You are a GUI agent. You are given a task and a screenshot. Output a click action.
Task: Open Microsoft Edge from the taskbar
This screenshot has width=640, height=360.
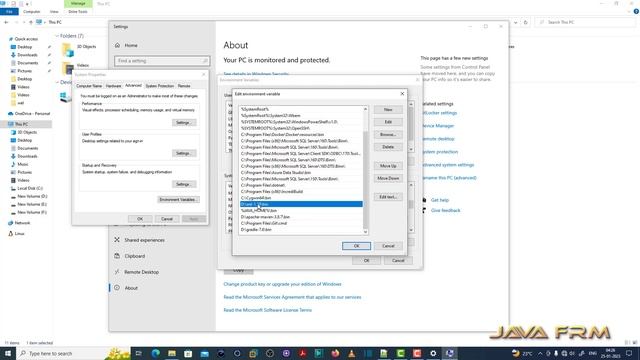(x=156, y=353)
